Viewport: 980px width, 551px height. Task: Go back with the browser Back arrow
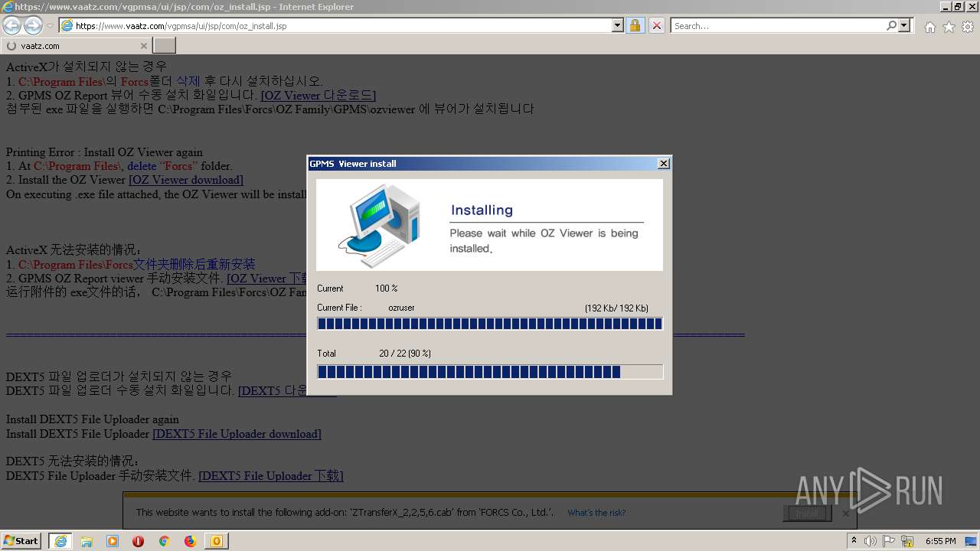pyautogui.click(x=12, y=26)
